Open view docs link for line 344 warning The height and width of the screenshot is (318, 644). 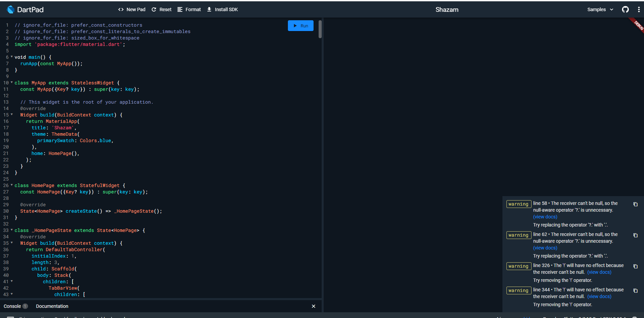599,296
